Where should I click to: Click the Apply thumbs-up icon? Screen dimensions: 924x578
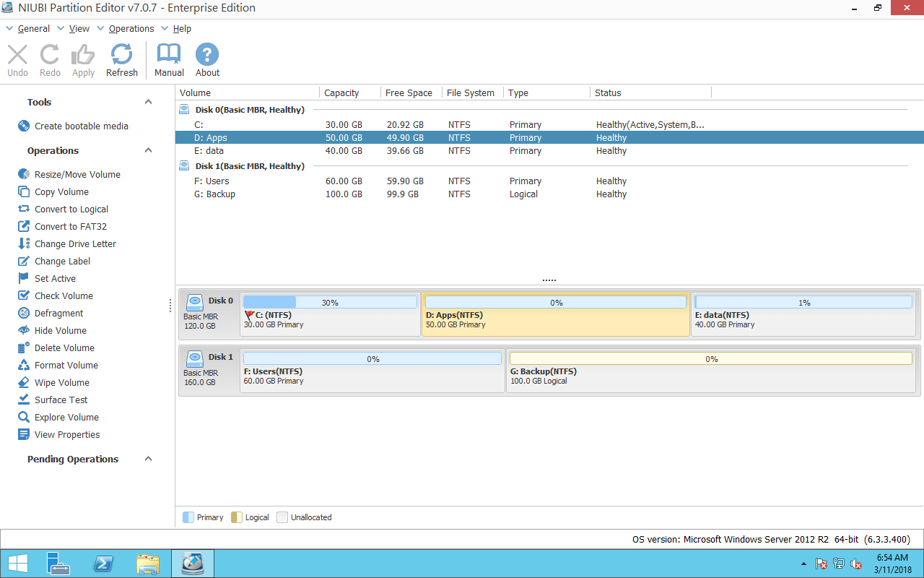tap(83, 55)
